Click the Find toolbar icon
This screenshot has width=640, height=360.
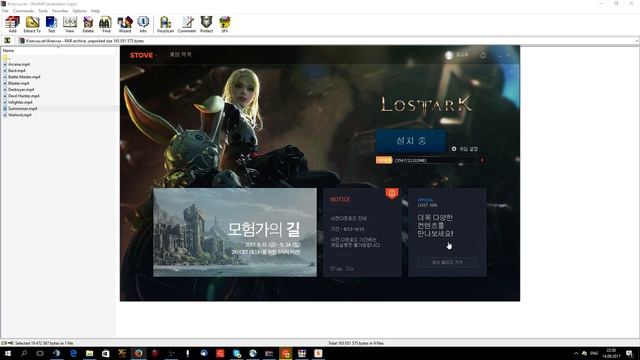[106, 24]
